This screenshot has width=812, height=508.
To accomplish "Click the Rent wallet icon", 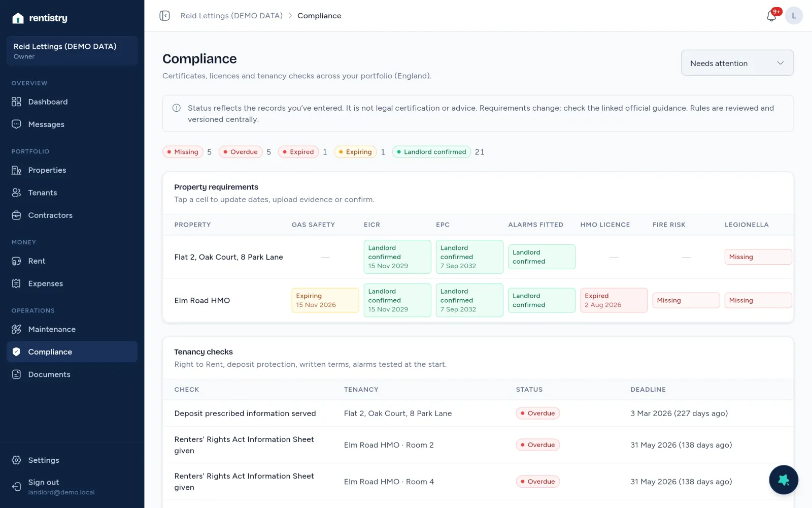I will 16,261.
